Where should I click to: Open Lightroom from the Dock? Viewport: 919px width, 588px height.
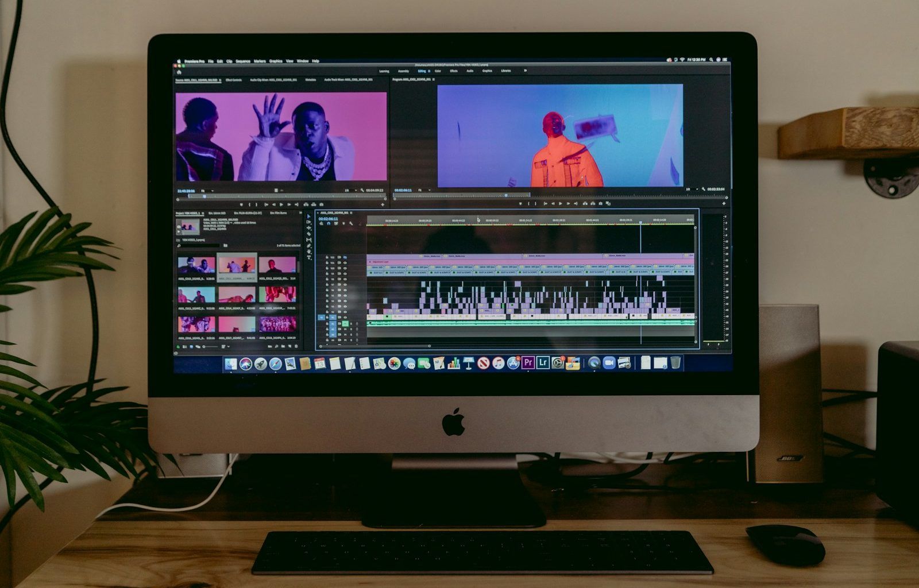[x=542, y=363]
